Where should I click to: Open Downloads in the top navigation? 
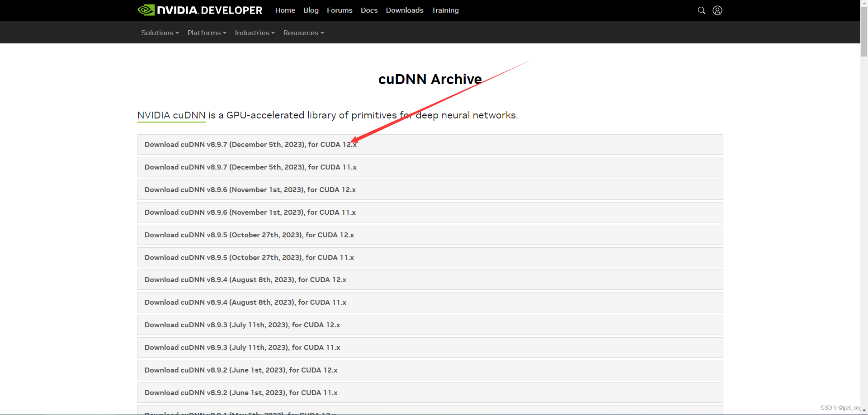pos(405,10)
